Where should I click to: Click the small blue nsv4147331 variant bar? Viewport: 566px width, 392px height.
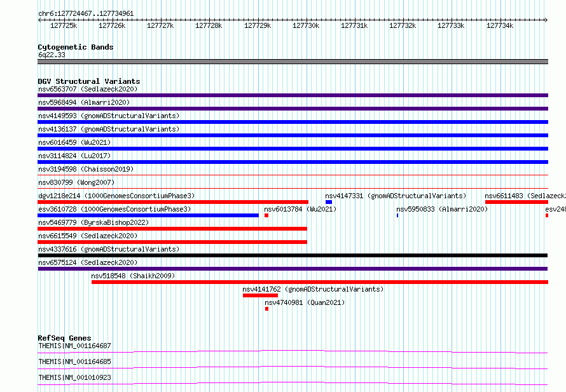[x=329, y=202]
